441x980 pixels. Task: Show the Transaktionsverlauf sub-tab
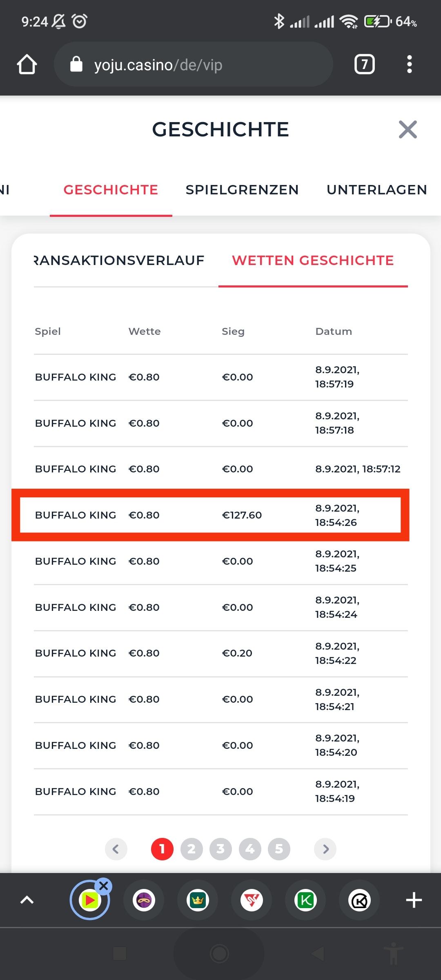click(119, 261)
